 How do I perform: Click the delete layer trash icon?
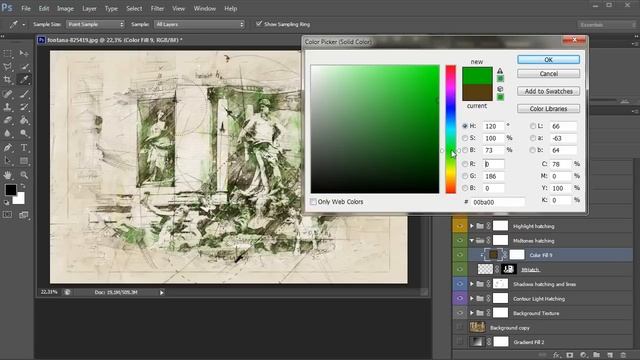623,355
